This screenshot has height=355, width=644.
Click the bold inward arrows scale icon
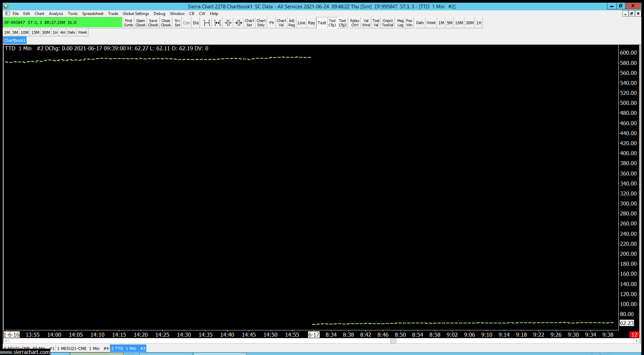click(x=239, y=23)
